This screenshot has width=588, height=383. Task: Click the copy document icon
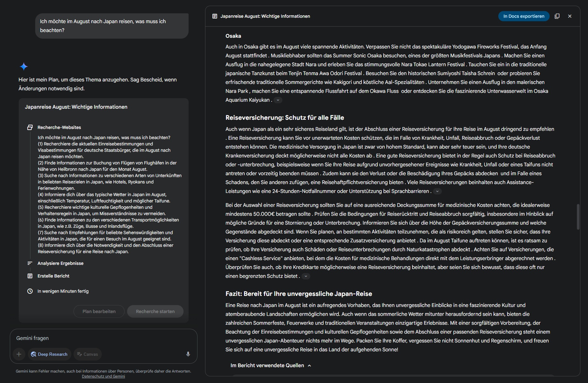pyautogui.click(x=557, y=16)
